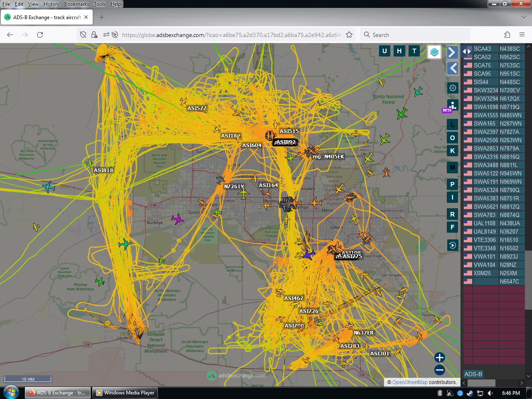Switch to ADS-B Exchange browser tab
This screenshot has width=532, height=399.
47,17
